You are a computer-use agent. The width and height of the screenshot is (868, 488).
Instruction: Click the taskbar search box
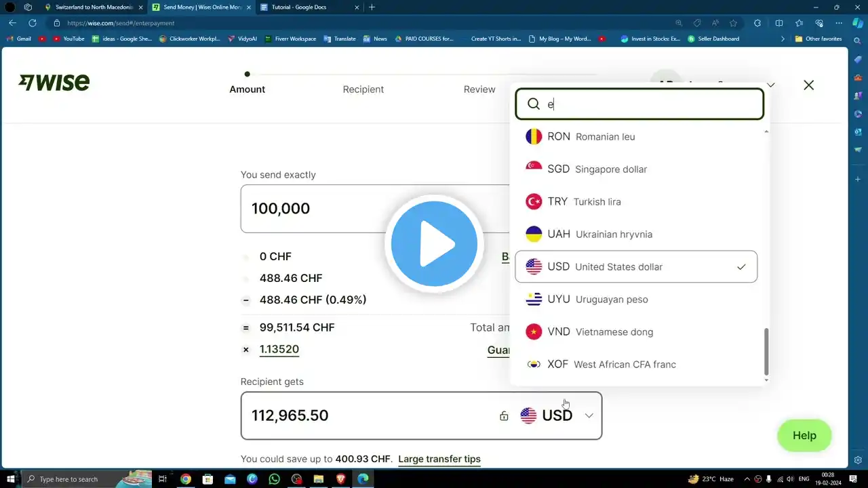pyautogui.click(x=86, y=479)
